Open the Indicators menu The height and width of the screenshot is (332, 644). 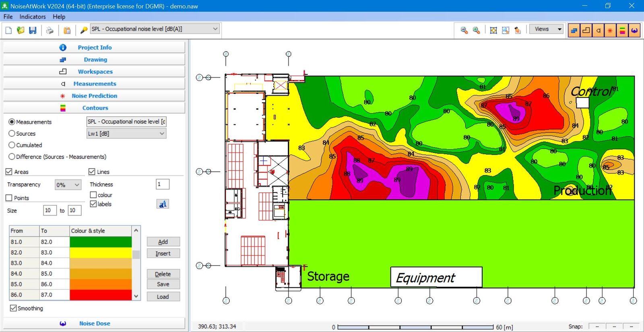[x=33, y=16]
